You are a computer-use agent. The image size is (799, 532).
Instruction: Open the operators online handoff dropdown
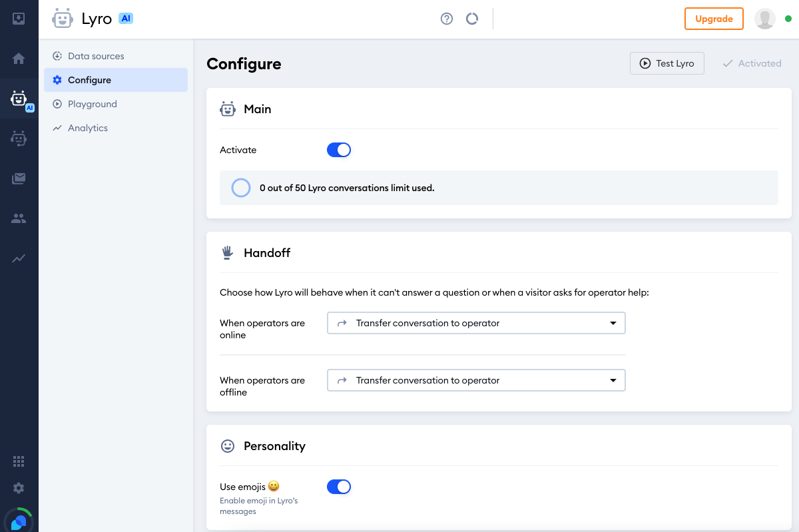point(476,323)
